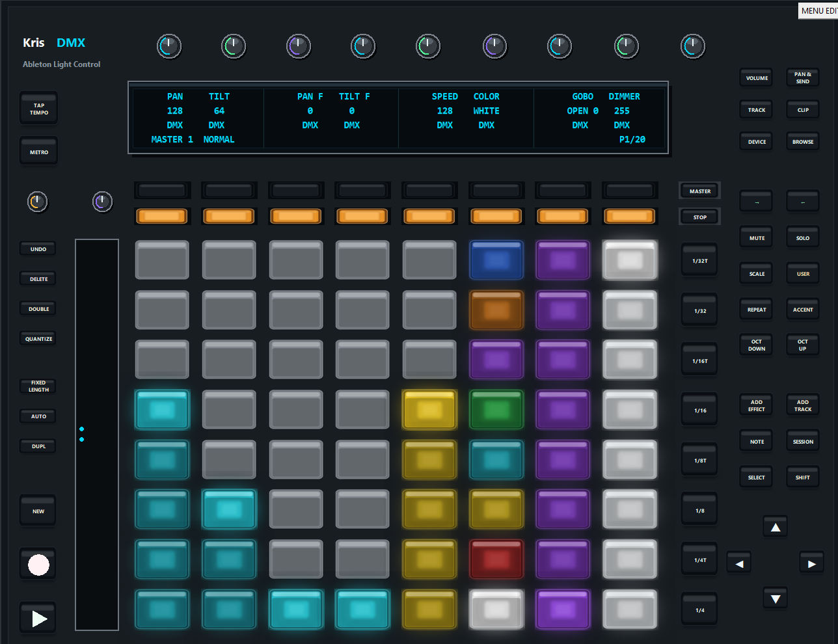This screenshot has height=644, width=838.
Task: Click the first knob above the display
Action: pyautogui.click(x=169, y=46)
